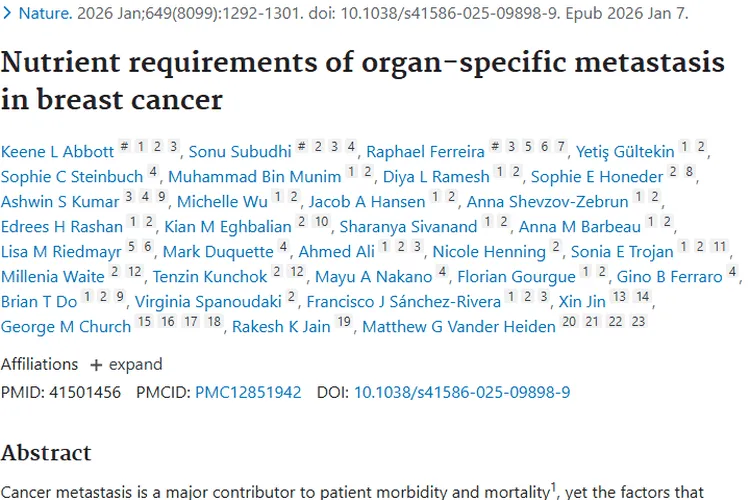Open the PMC12851942 full-text link

tap(248, 392)
